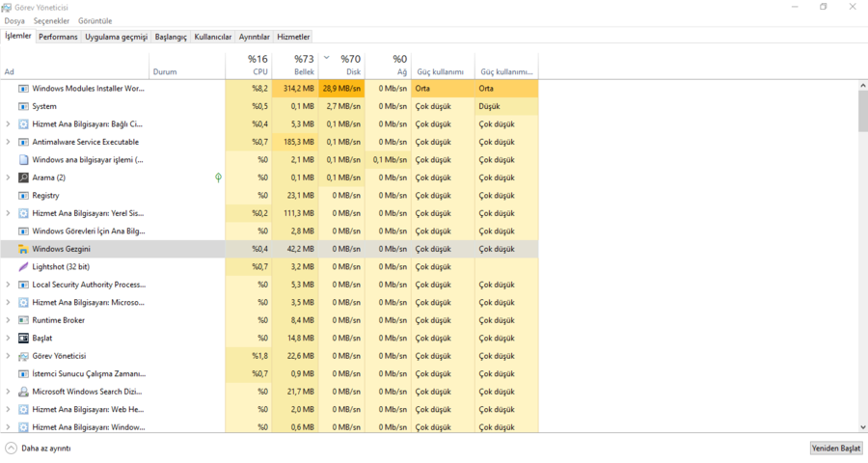Open the Görüntüle menu
This screenshot has height=463, width=868.
pyautogui.click(x=95, y=21)
